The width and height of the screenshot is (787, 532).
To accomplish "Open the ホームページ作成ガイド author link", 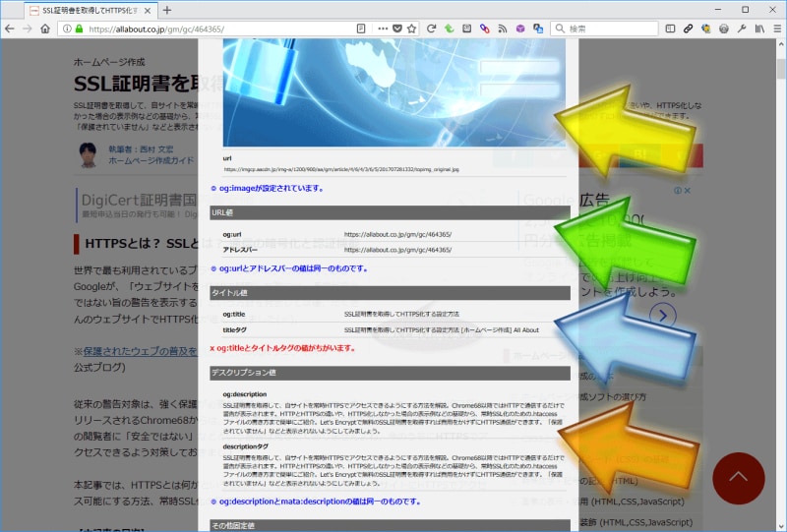I will click(x=151, y=160).
